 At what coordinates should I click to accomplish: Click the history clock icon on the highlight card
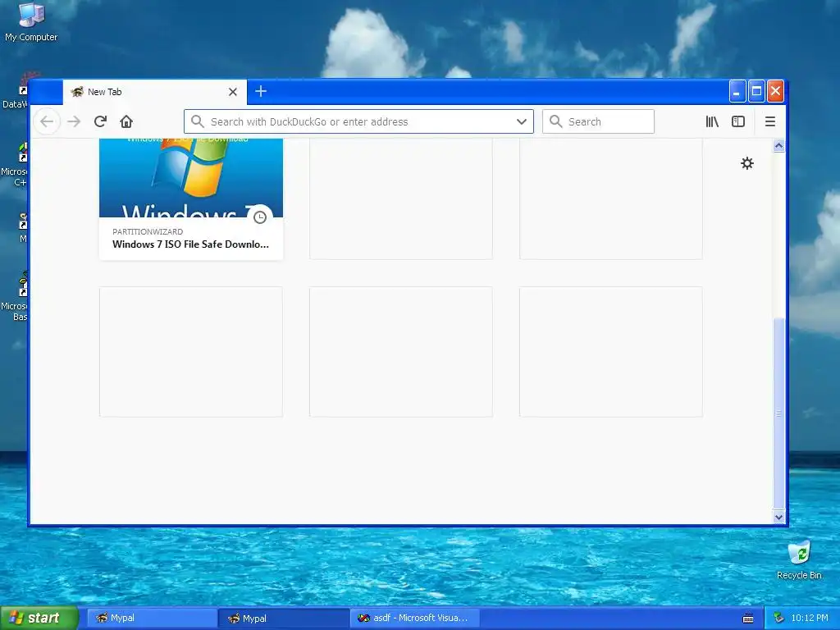[260, 217]
